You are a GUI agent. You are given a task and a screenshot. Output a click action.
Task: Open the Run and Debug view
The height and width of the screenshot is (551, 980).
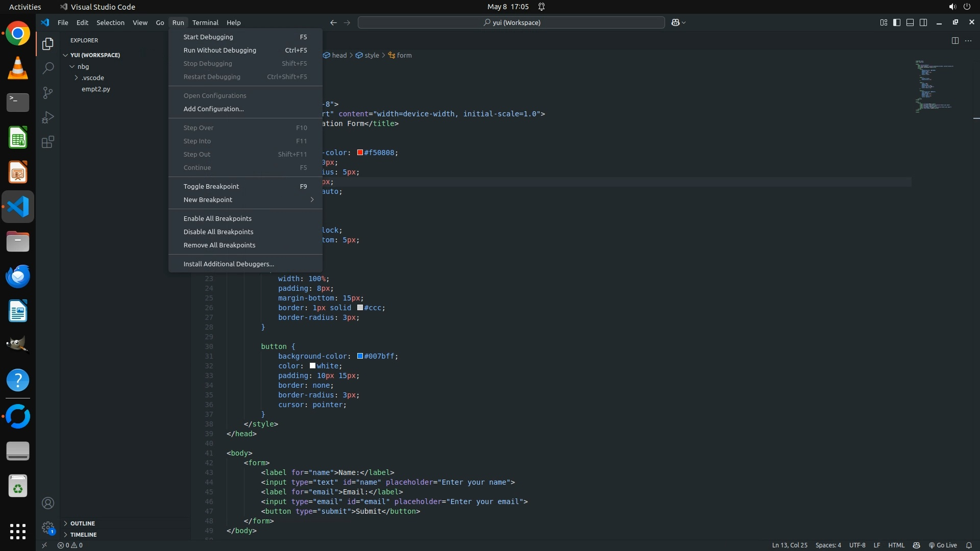tap(48, 117)
